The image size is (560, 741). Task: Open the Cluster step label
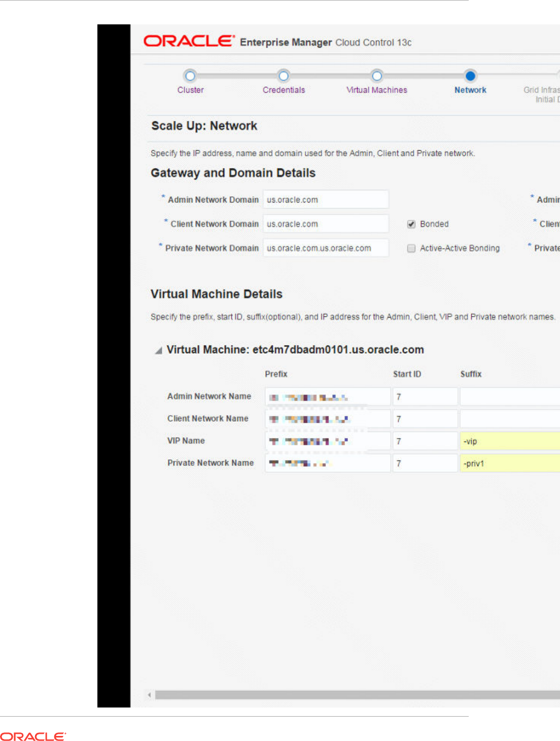[190, 90]
